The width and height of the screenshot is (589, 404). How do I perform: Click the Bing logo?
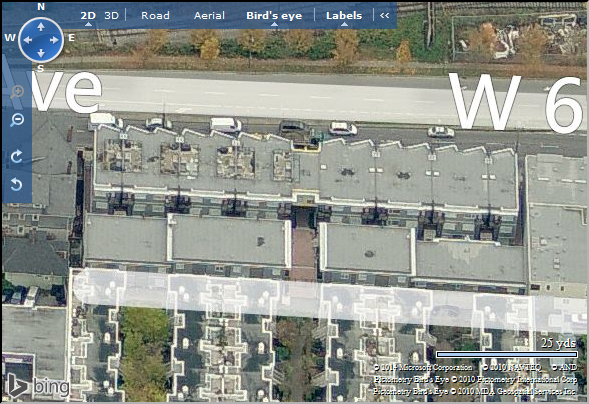coord(38,386)
